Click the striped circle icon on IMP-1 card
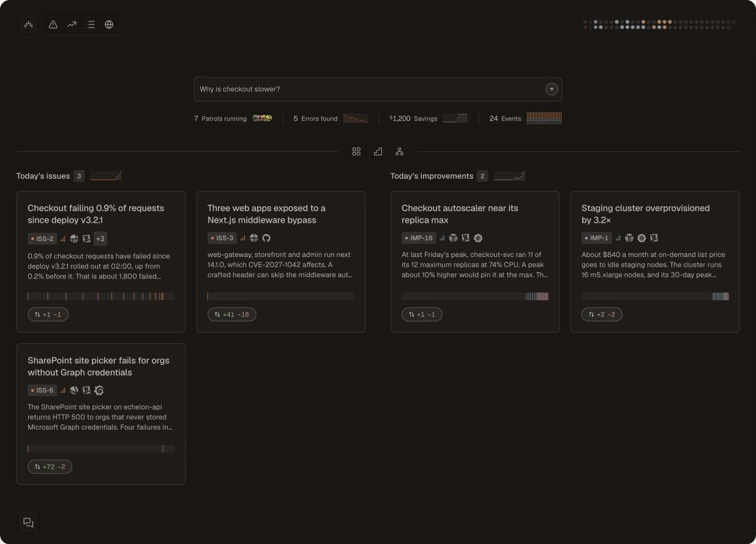The image size is (756, 544). pyautogui.click(x=629, y=238)
